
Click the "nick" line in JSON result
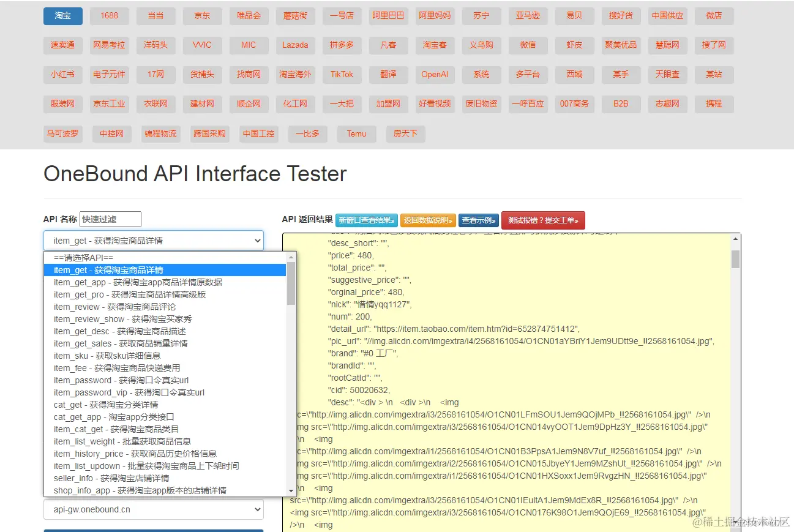coord(370,304)
